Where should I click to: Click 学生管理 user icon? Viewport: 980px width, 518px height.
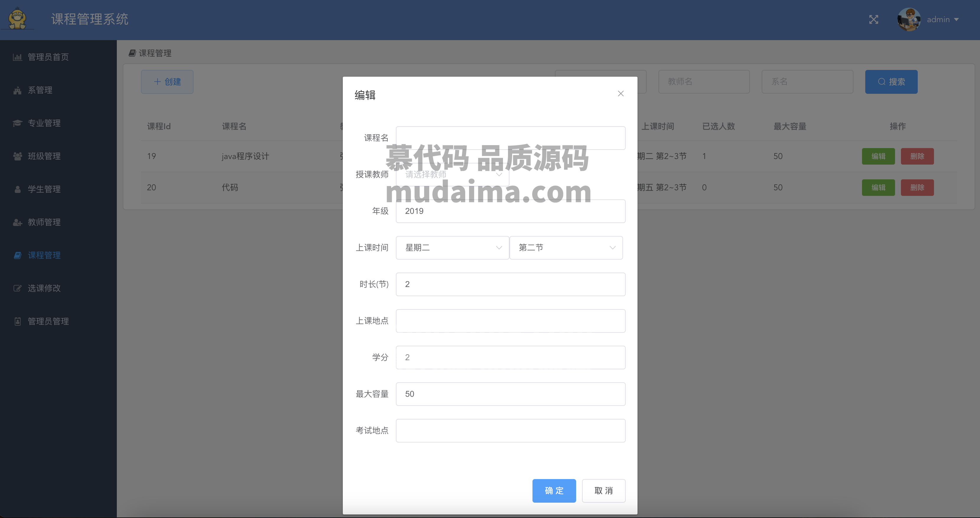point(17,189)
